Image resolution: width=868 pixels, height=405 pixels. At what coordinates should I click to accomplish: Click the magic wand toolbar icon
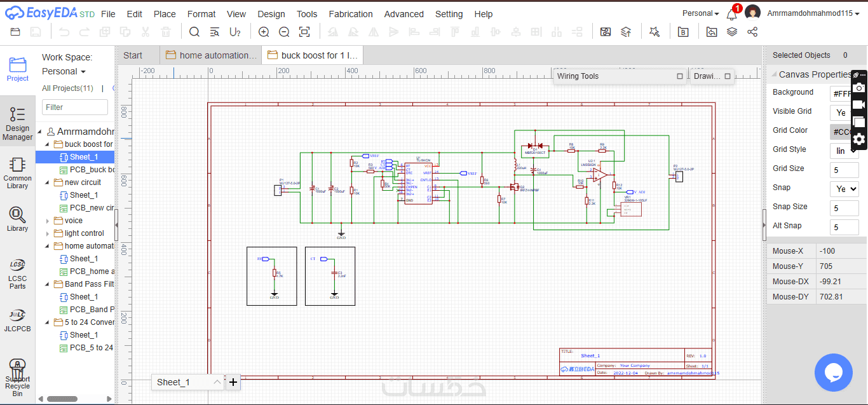click(x=654, y=32)
